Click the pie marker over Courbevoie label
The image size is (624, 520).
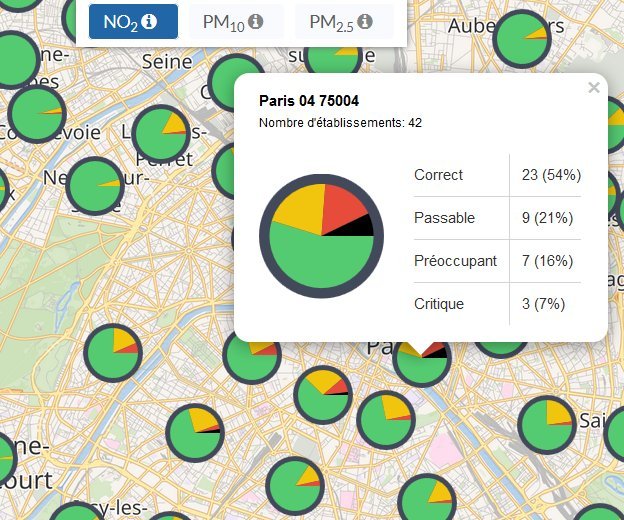point(37,114)
